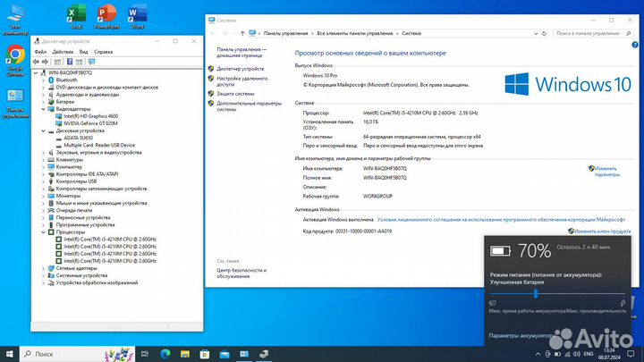
Task: Expand Контроллеры USB node
Action: pyautogui.click(x=43, y=181)
